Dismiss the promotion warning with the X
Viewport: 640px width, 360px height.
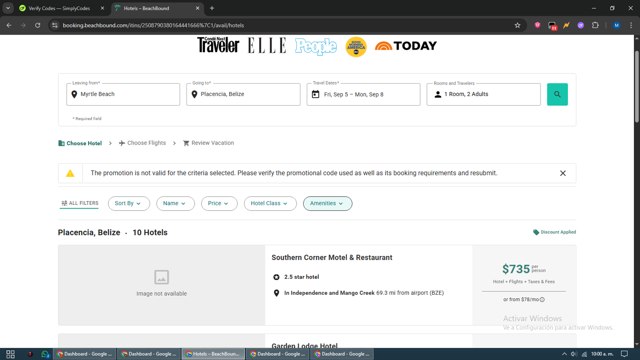click(562, 173)
